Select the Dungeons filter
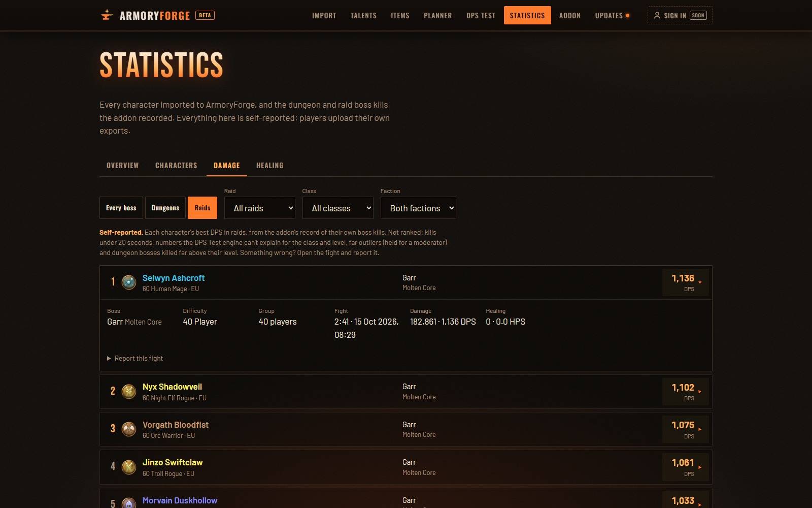812x508 pixels. point(165,208)
